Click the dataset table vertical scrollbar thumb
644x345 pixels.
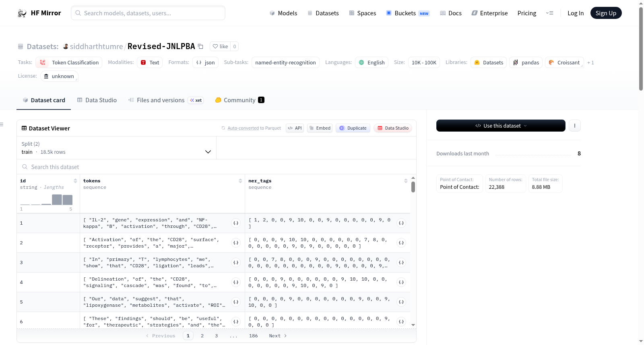click(x=413, y=187)
